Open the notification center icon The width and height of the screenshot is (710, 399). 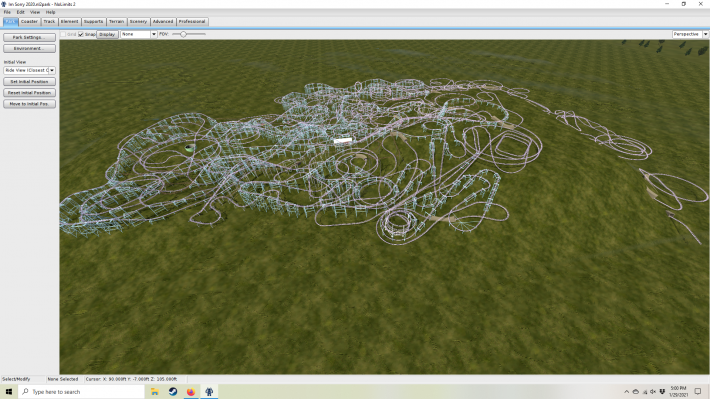[698, 392]
